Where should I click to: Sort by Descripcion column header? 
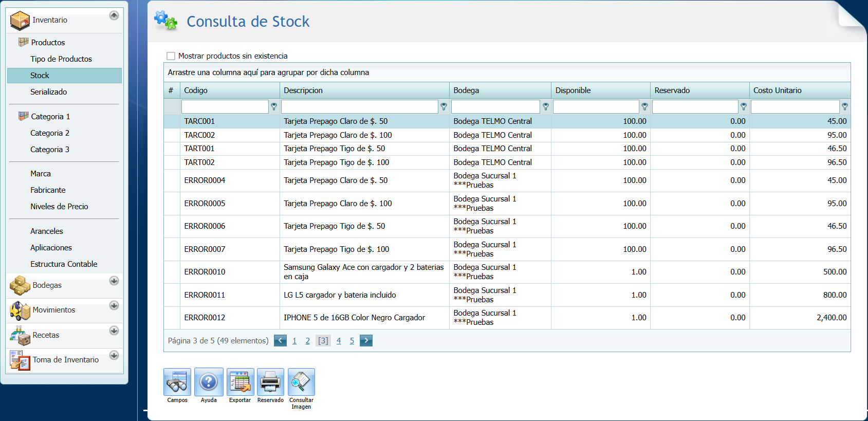(x=364, y=90)
